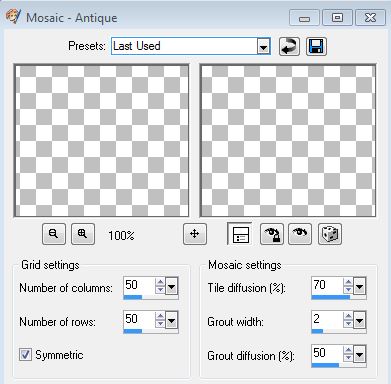Expand Tile diffusion slider dropdown
The height and width of the screenshot is (384, 391).
tap(359, 286)
